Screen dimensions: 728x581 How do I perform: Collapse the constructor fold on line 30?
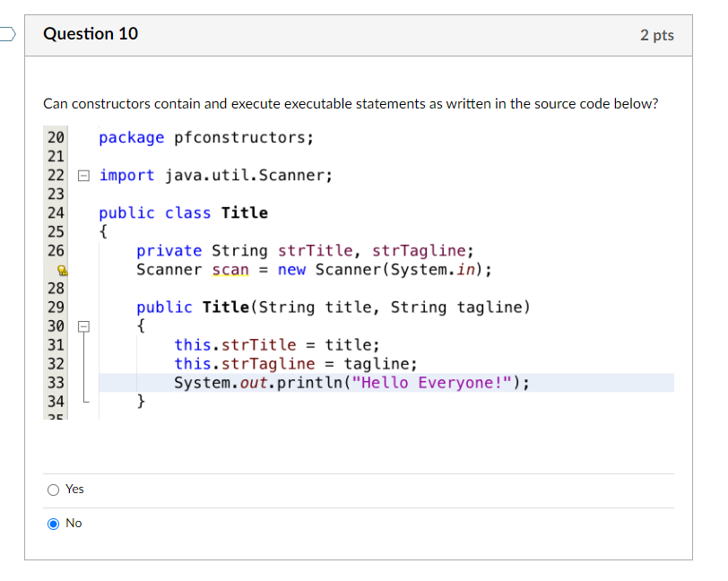[x=83, y=326]
